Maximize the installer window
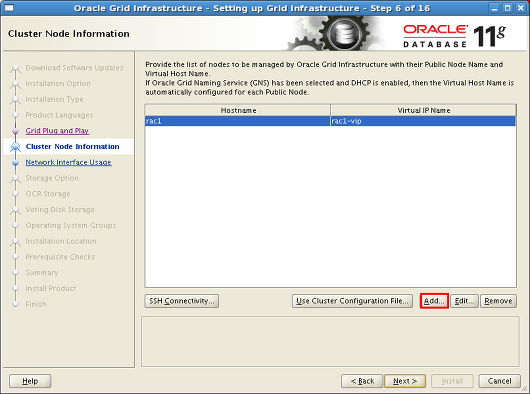This screenshot has height=394, width=530. coord(507,8)
